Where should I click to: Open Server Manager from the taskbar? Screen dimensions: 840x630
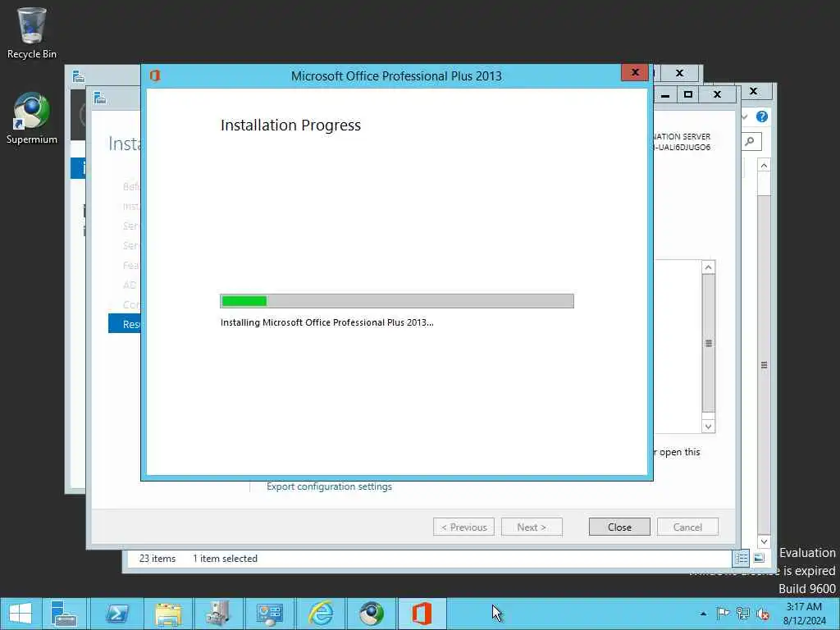64,614
